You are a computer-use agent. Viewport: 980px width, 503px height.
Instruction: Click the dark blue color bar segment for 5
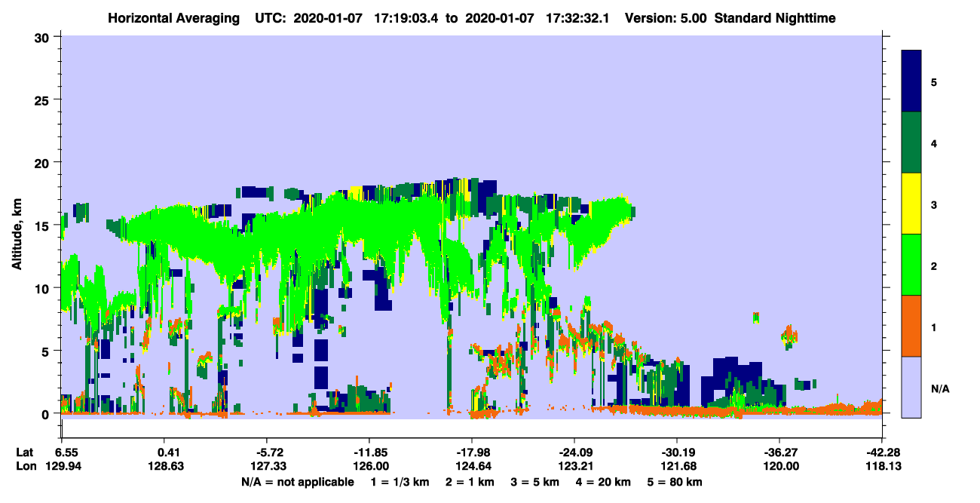(911, 81)
